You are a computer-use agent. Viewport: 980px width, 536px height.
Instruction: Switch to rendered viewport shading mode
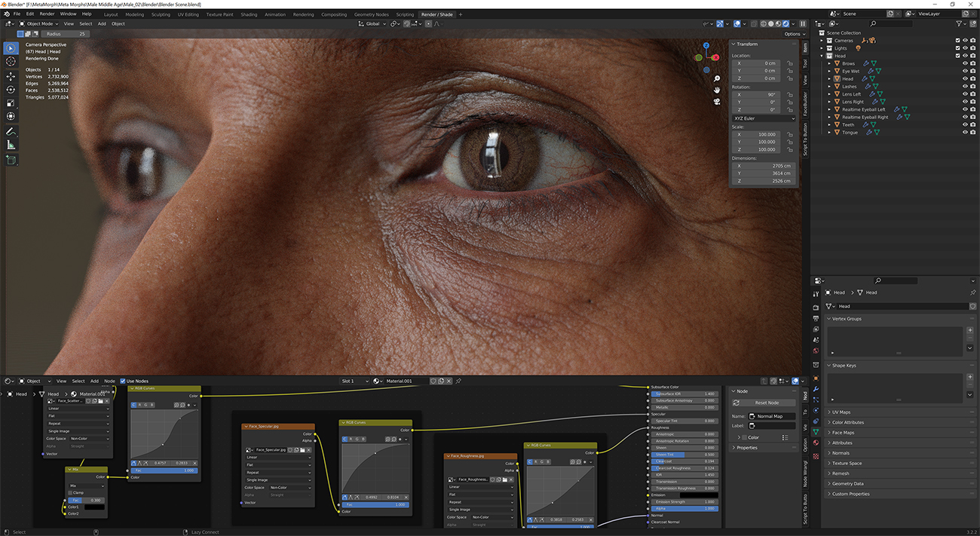tap(786, 23)
